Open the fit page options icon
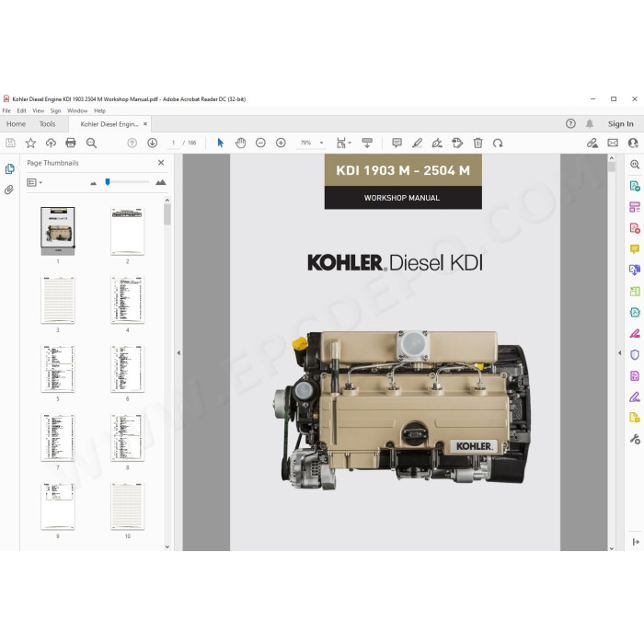Screen dimensions: 644x644 (343, 143)
